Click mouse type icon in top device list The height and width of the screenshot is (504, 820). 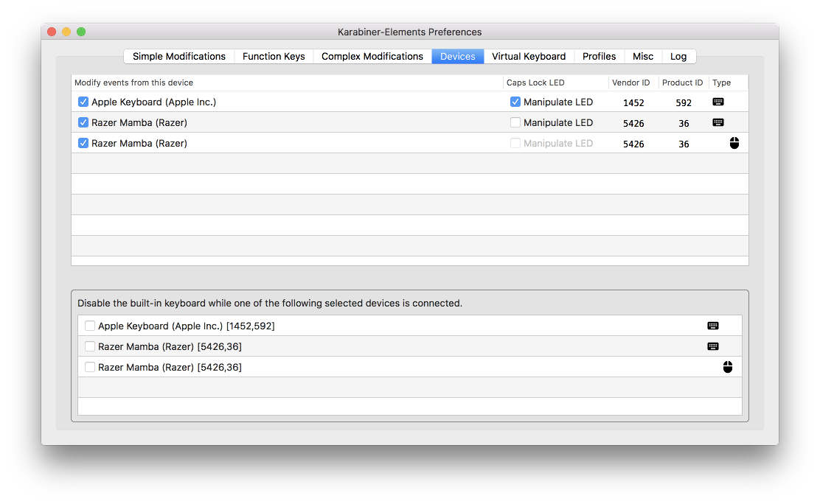(x=734, y=144)
